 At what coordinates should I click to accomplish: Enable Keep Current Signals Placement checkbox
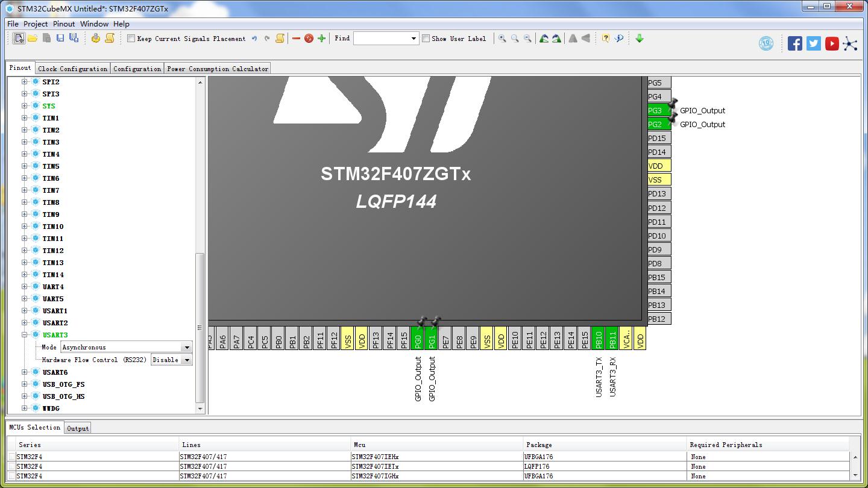point(131,39)
